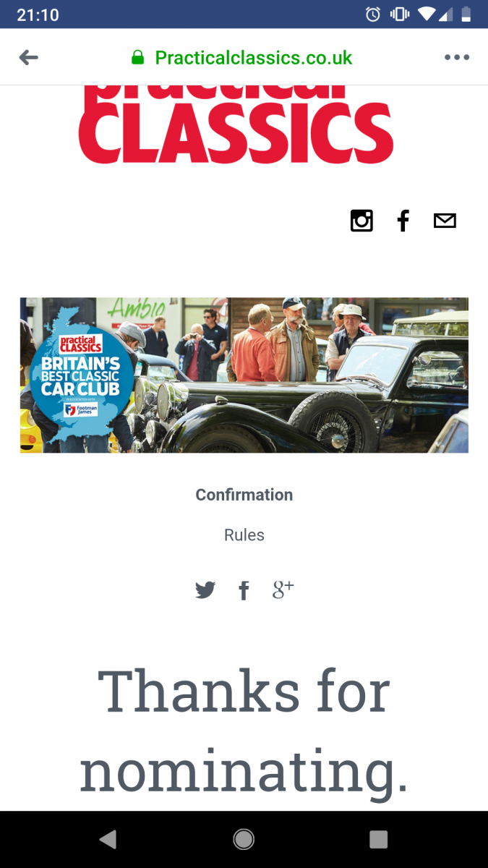This screenshot has height=868, width=488.
Task: Tap the Android back navigation button
Action: [108, 839]
